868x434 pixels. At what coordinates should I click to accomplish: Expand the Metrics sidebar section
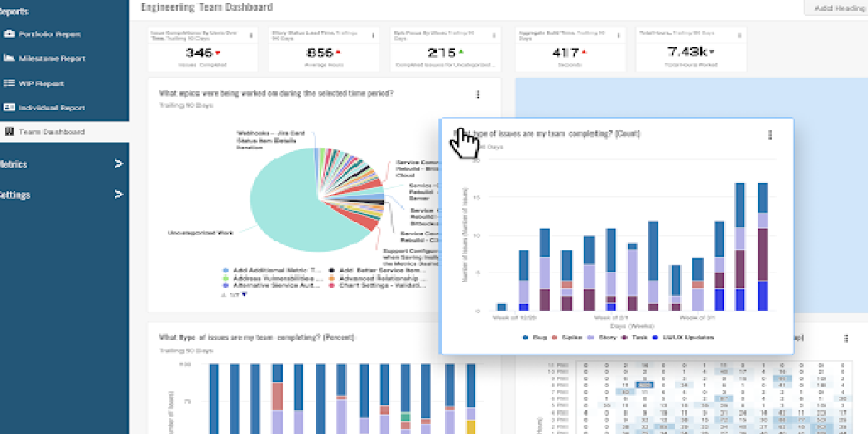point(119,164)
